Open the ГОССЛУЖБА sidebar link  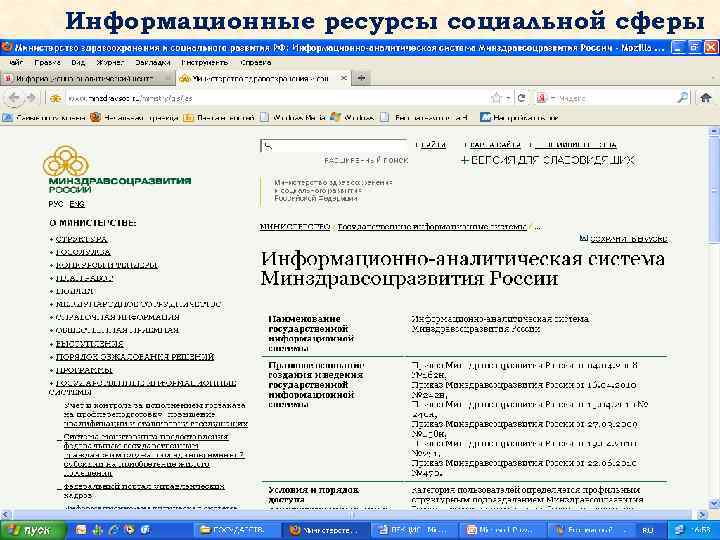click(x=83, y=252)
